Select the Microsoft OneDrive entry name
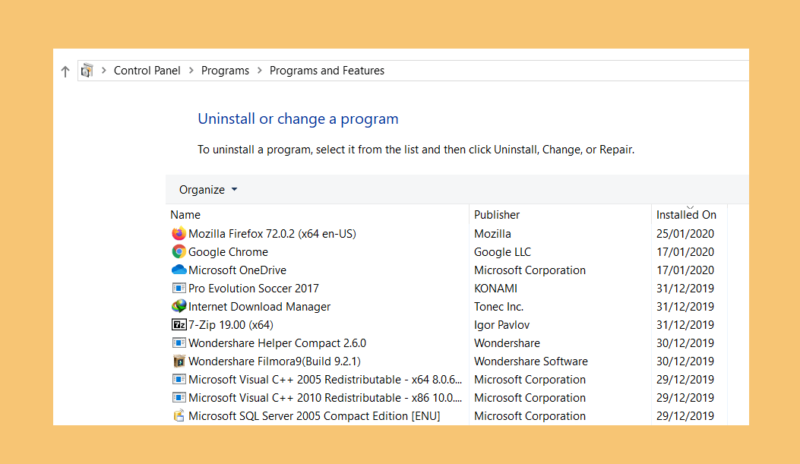The image size is (800, 464). (x=237, y=270)
